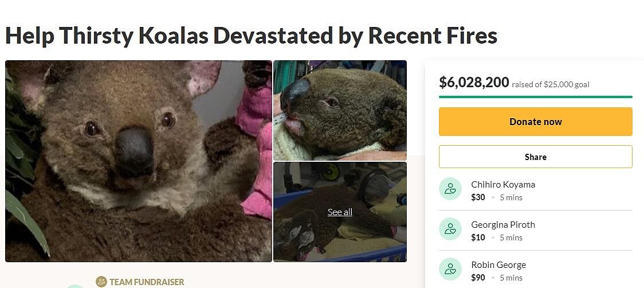Open the large koala main photo
644x288 pixels.
[139, 161]
